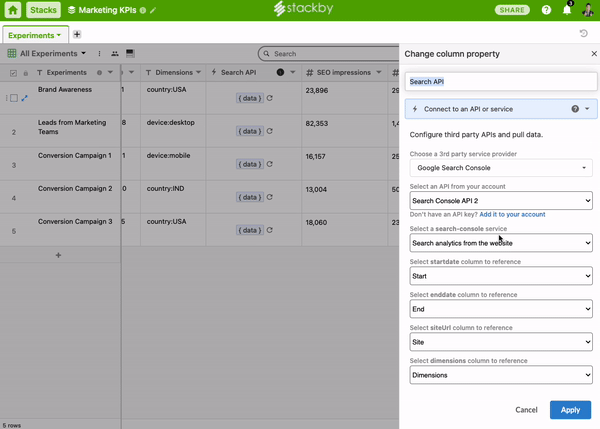
Task: Add a new row with plus
Action: click(58, 255)
